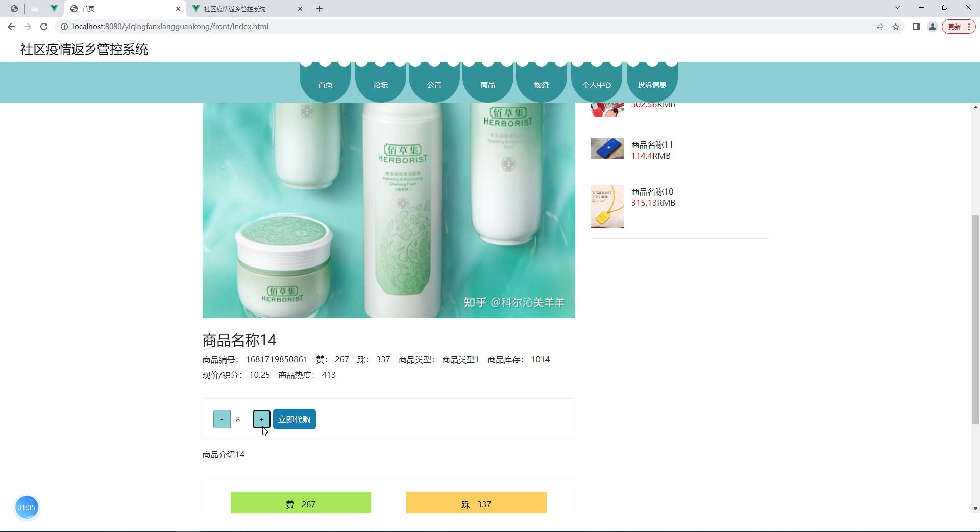Bookmark this page with the star icon
This screenshot has height=532, width=980.
[896, 27]
